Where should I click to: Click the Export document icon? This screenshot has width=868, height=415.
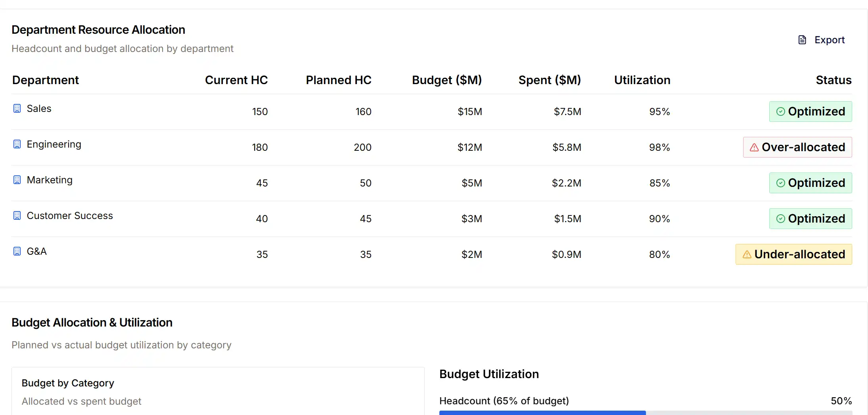tap(802, 40)
